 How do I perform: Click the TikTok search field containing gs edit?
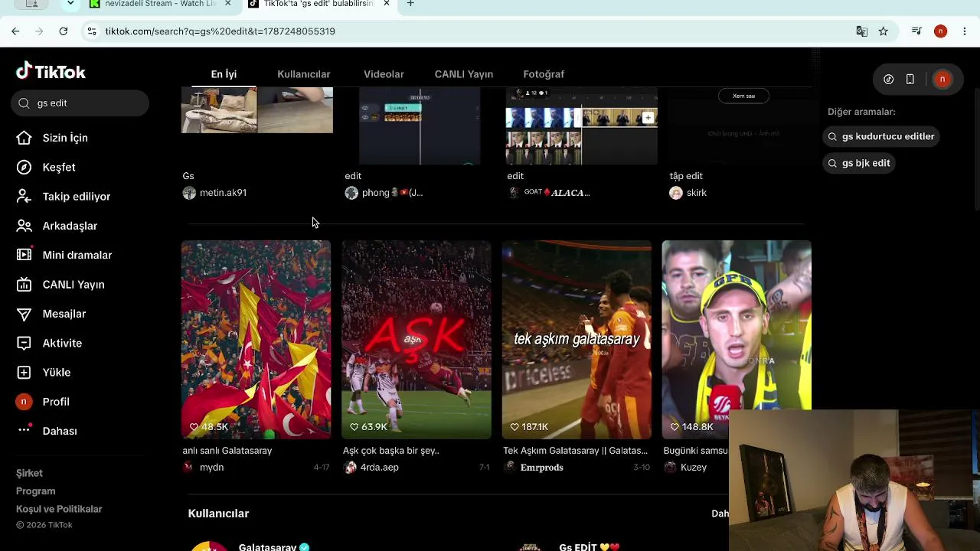tap(80, 103)
